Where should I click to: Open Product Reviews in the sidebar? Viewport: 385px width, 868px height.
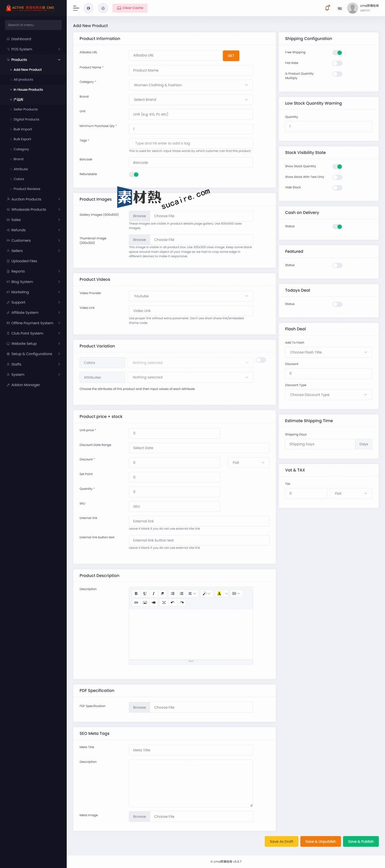[x=27, y=189]
